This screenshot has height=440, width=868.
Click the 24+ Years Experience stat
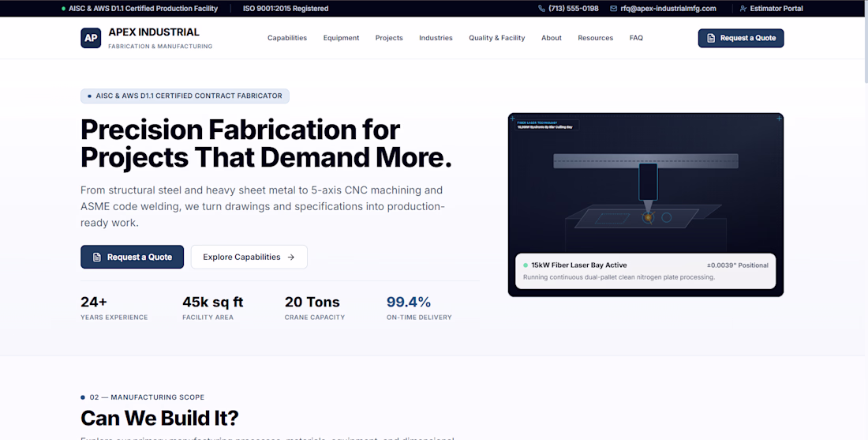coord(114,309)
